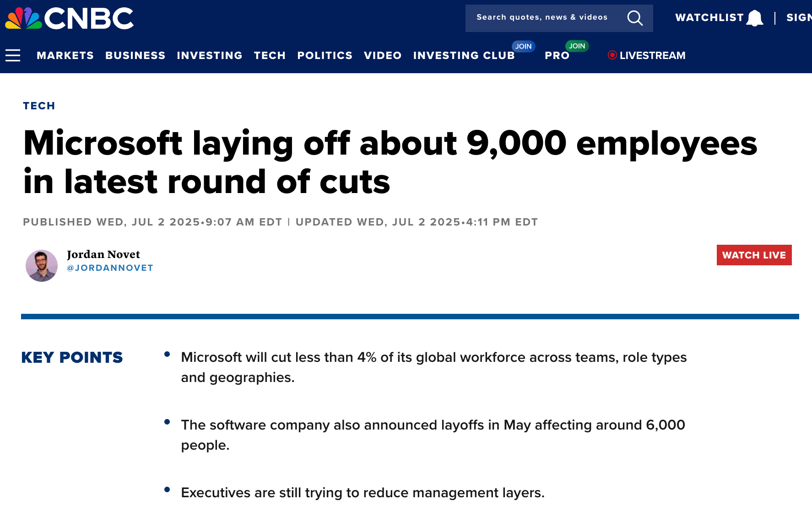Click into the search quotes input field
Image resolution: width=812 pixels, height=516 pixels.
542,17
